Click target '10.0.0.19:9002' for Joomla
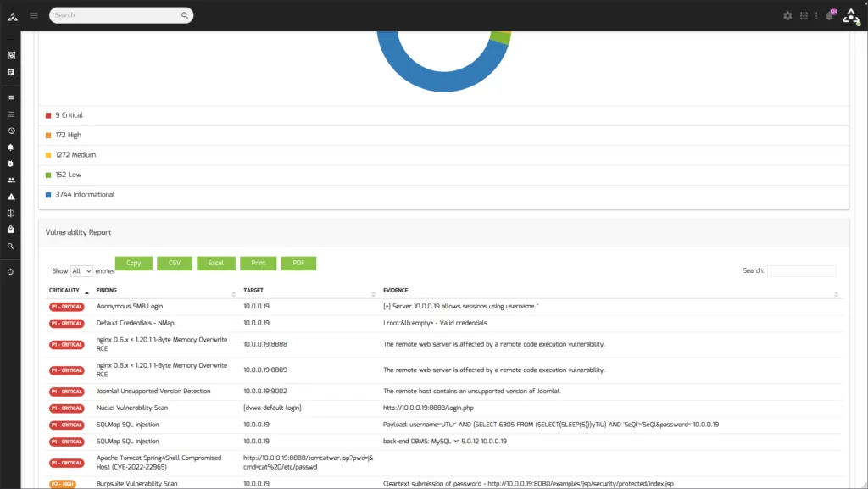 [x=265, y=391]
